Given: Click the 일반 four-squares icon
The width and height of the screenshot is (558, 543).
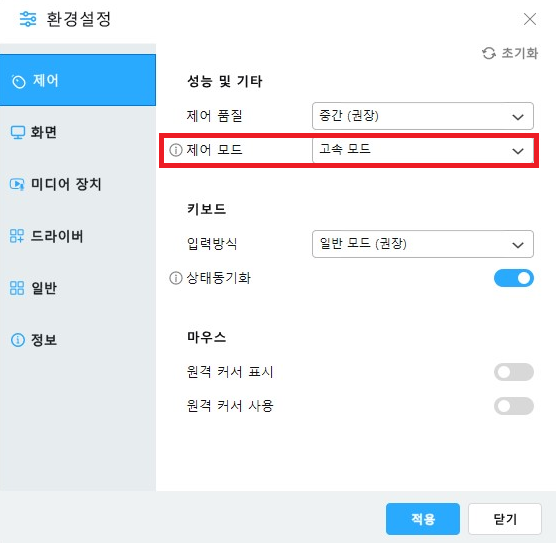Looking at the screenshot, I should coord(17,288).
